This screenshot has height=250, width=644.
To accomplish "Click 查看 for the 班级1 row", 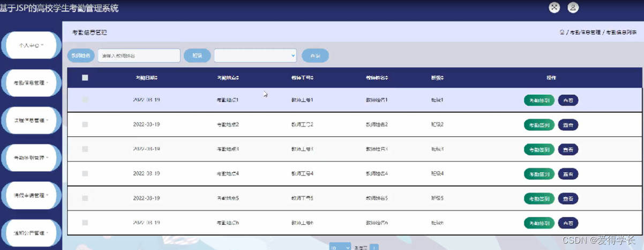I will click(x=568, y=100).
